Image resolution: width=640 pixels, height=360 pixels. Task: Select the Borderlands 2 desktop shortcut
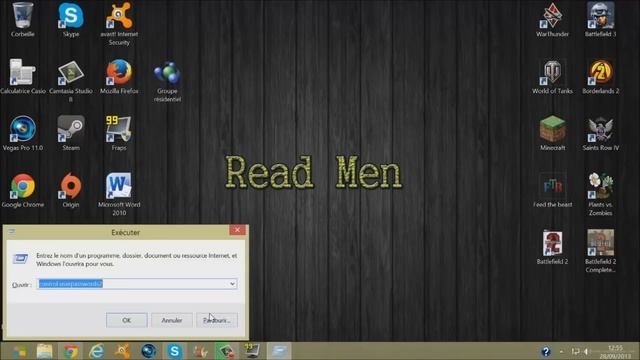coord(600,76)
